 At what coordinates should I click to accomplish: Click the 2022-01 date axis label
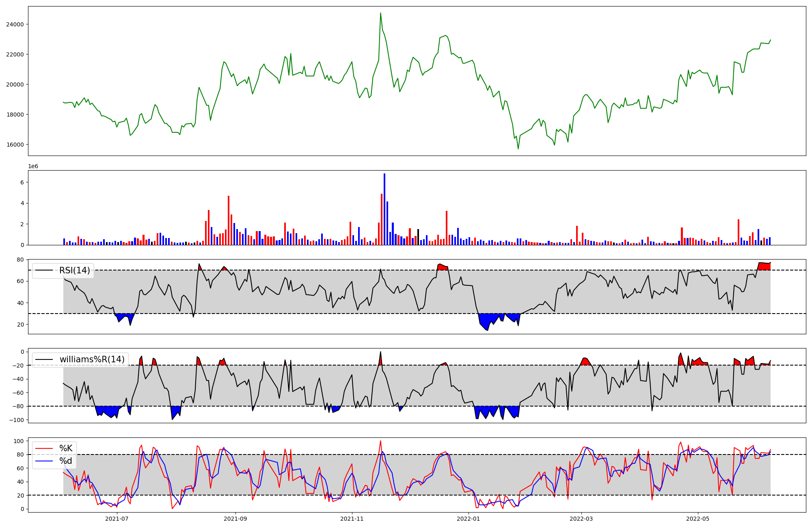[x=469, y=519]
